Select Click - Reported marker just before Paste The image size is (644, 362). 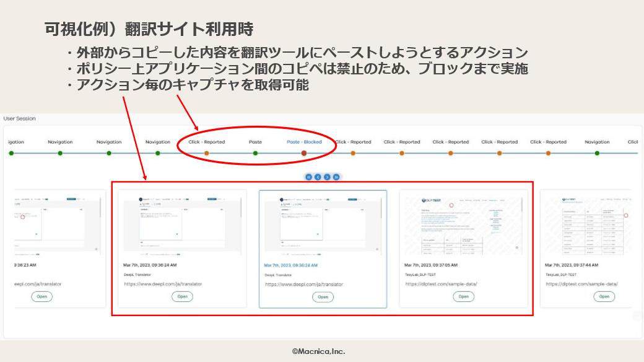pos(207,153)
